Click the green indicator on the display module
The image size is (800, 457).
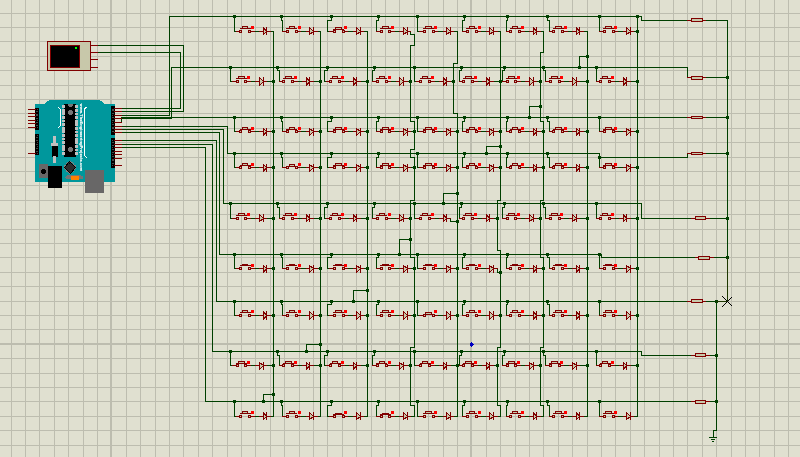coord(76,48)
